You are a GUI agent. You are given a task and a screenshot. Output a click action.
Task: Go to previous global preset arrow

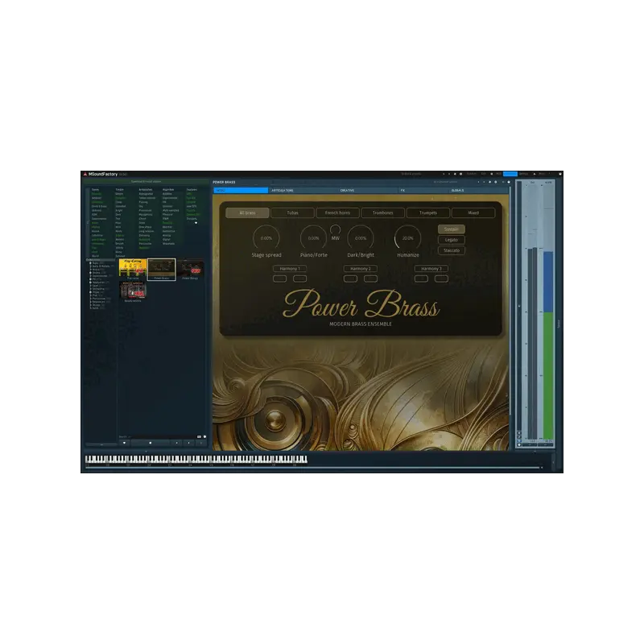click(x=444, y=174)
